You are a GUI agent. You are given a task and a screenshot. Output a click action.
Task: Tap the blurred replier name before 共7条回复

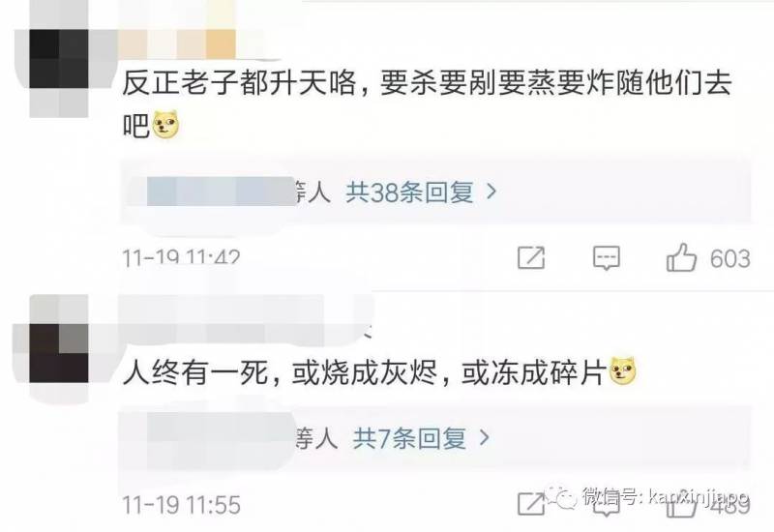coord(221,439)
